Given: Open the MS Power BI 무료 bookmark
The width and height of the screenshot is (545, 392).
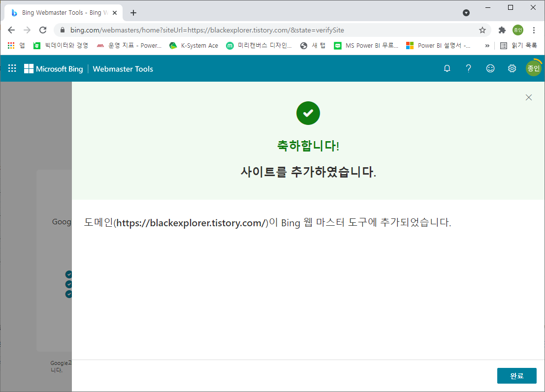Looking at the screenshot, I should [x=366, y=45].
